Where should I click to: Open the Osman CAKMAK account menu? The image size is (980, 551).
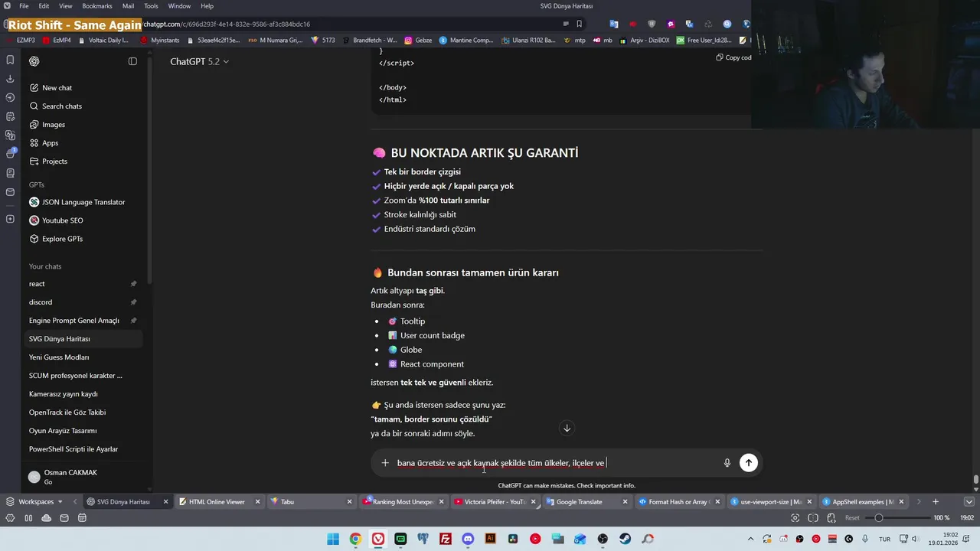[x=84, y=477]
